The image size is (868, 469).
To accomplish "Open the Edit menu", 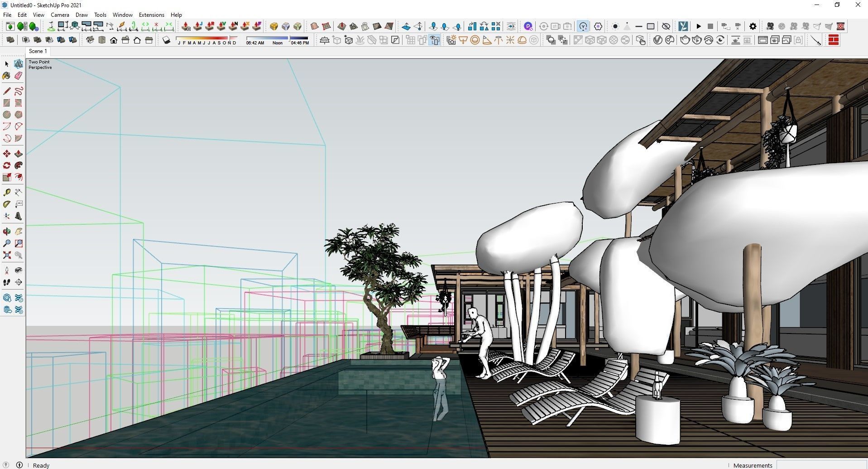I will pyautogui.click(x=22, y=15).
